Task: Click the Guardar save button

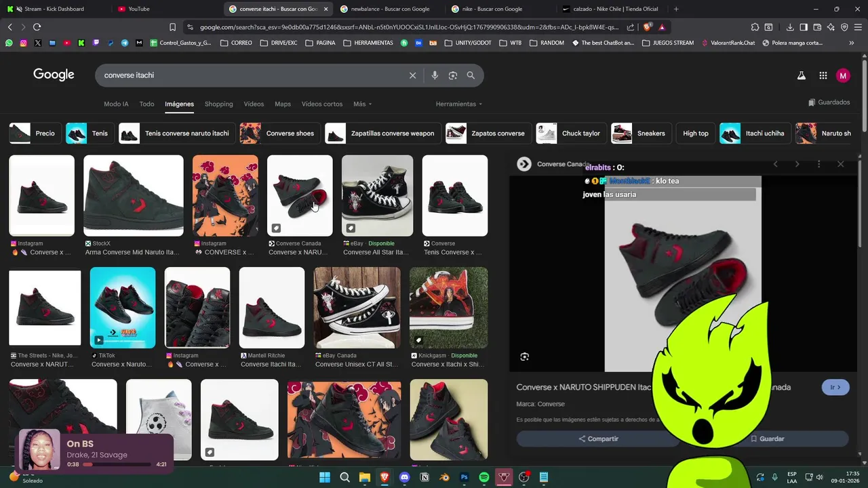Action: point(766,439)
